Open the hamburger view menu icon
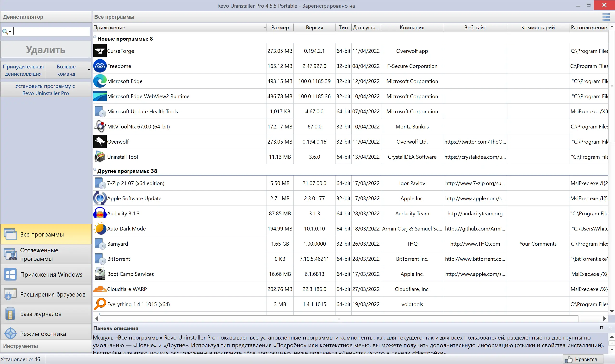 point(606,17)
